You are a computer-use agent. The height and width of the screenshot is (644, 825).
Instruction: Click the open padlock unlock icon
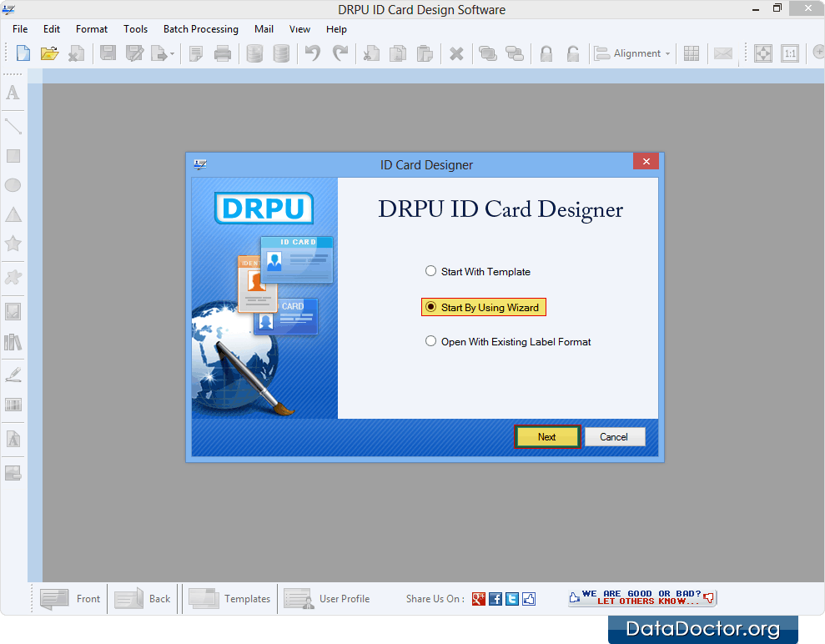point(572,53)
